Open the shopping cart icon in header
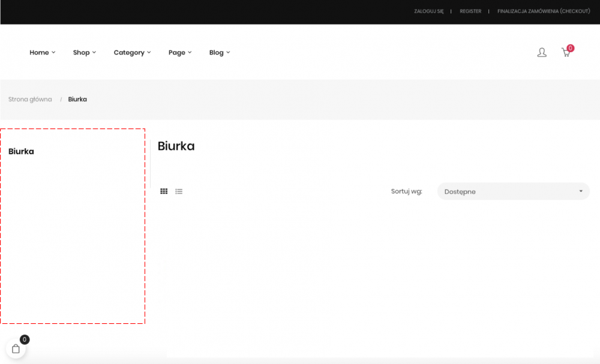Viewport: 600px width, 364px height. [x=565, y=53]
